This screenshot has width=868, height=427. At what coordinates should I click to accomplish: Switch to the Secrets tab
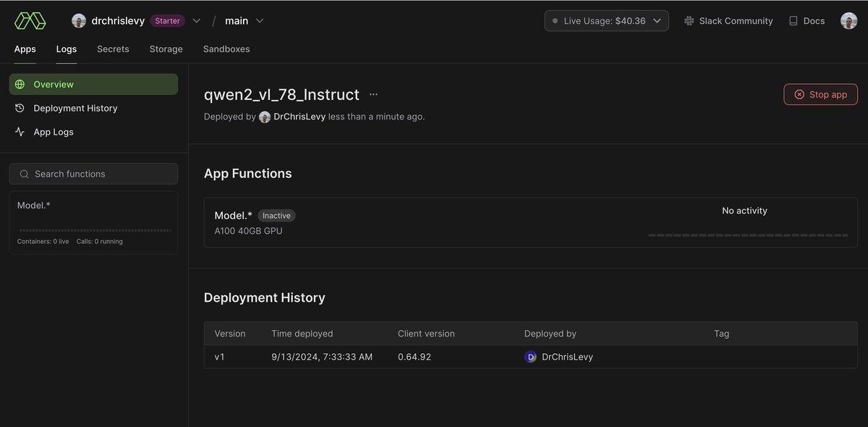click(x=113, y=49)
